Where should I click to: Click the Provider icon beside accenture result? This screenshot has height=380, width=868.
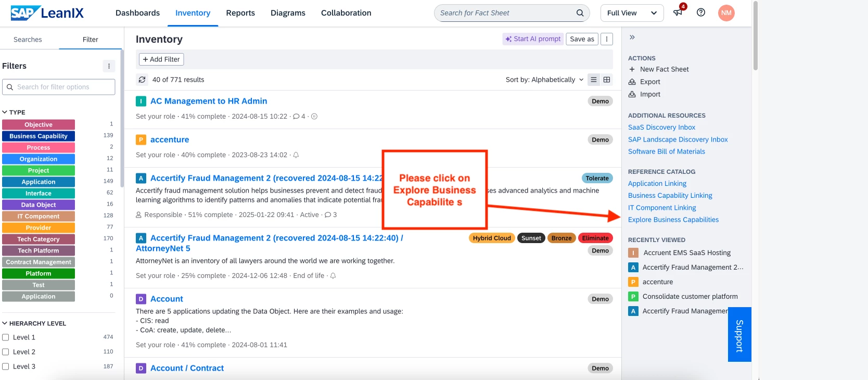(x=141, y=140)
